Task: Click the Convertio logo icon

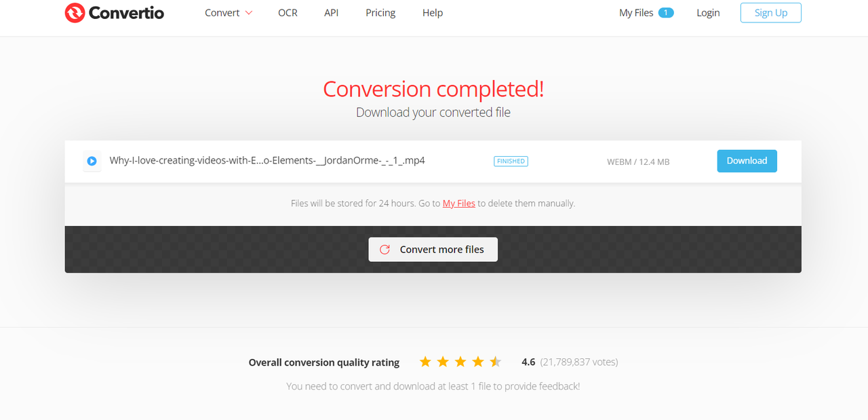Action: (x=75, y=13)
